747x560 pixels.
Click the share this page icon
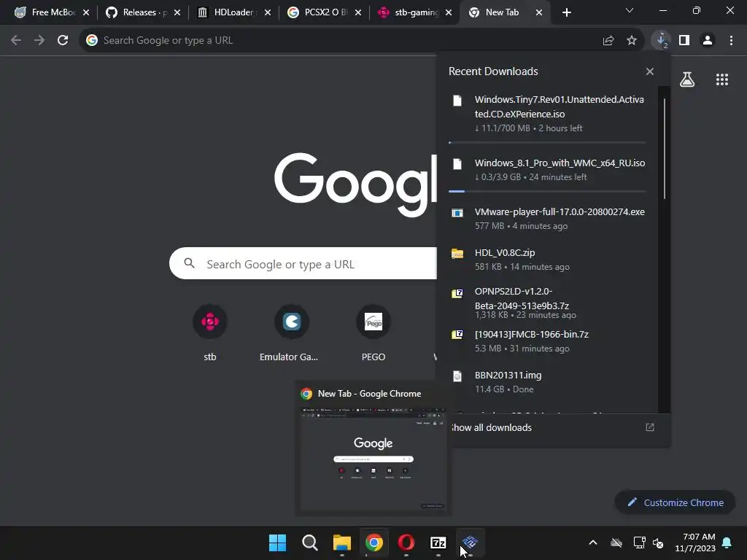[608, 41]
